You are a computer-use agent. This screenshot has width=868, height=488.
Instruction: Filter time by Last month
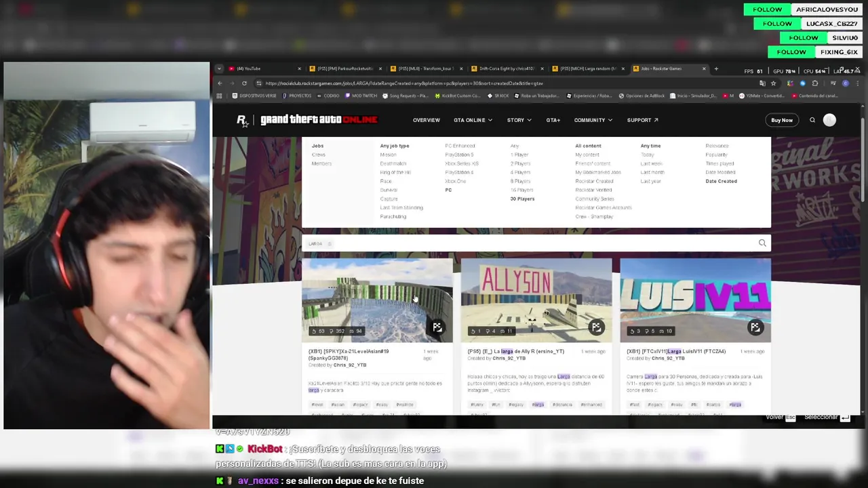pos(653,172)
